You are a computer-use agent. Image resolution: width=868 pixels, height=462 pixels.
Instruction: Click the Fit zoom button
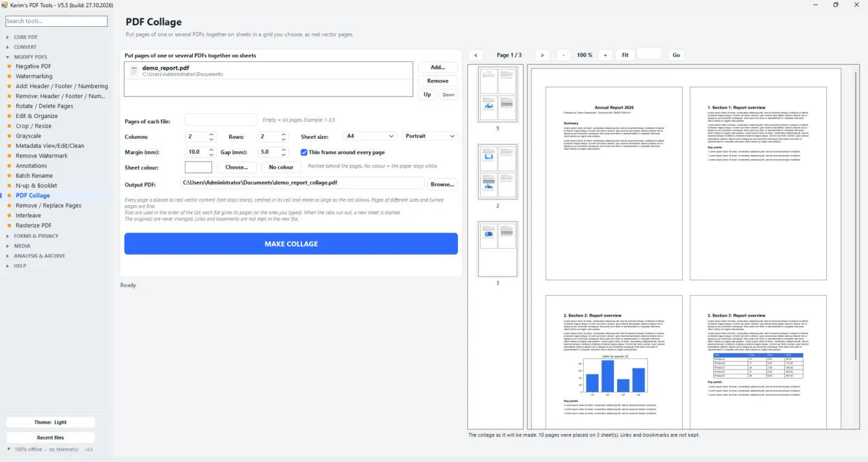coord(625,55)
